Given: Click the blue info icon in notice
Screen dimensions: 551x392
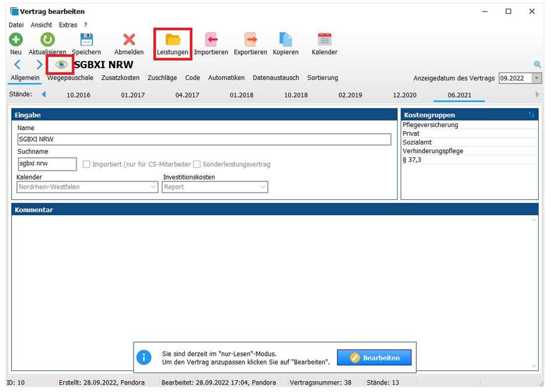Looking at the screenshot, I should (143, 358).
